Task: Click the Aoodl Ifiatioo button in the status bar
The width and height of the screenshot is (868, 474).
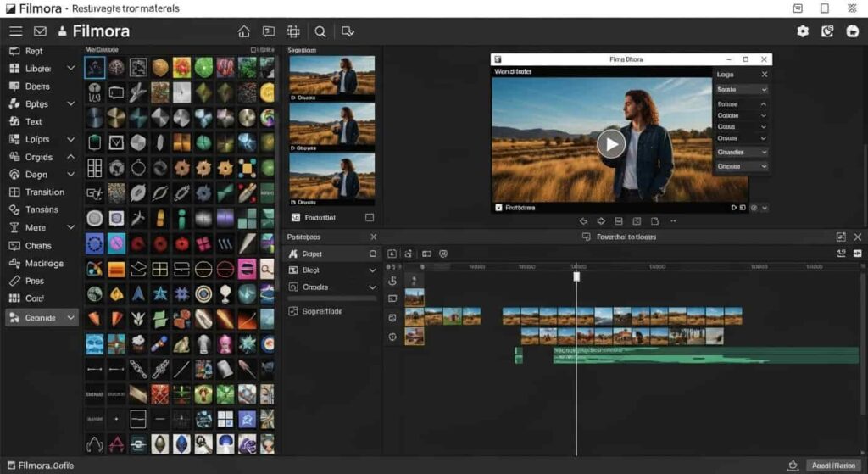Action: [834, 466]
